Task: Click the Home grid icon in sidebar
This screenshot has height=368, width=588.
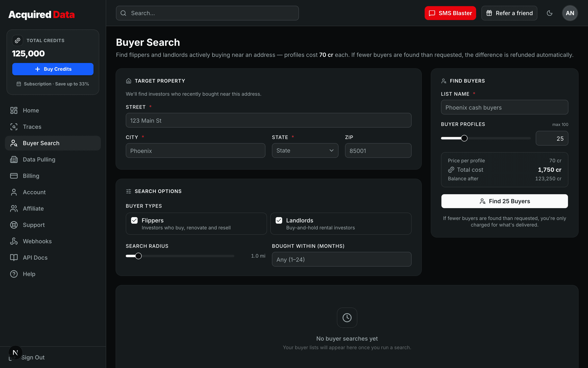Action: pos(14,110)
